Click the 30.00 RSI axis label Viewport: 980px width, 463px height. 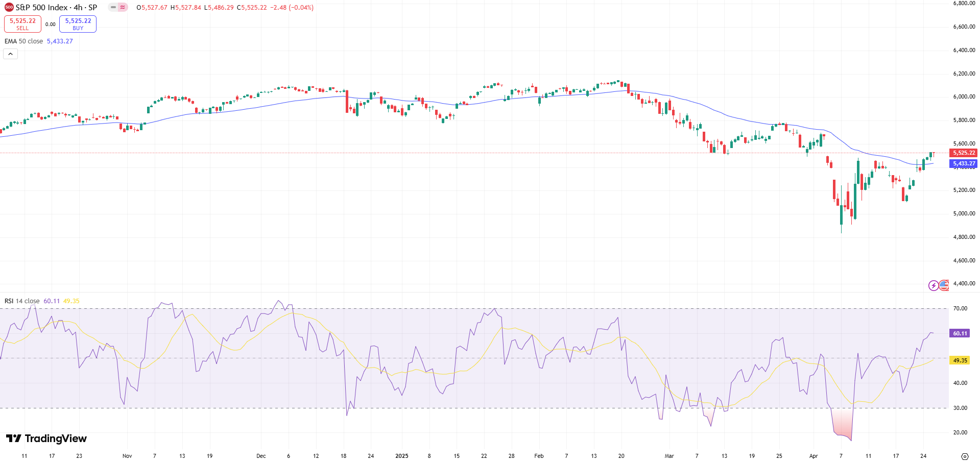coord(960,408)
